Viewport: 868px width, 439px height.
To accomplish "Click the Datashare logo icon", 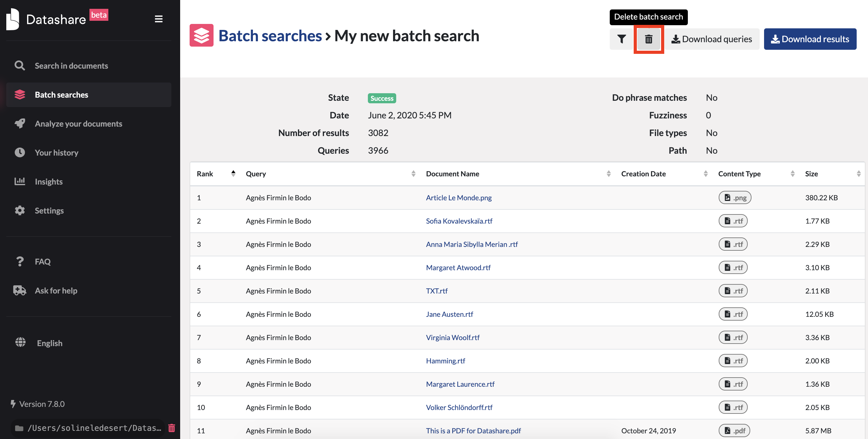I will coord(13,19).
